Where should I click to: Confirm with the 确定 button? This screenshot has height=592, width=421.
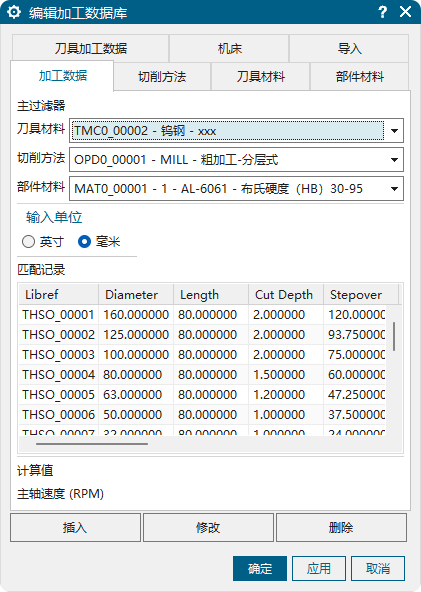pos(260,568)
